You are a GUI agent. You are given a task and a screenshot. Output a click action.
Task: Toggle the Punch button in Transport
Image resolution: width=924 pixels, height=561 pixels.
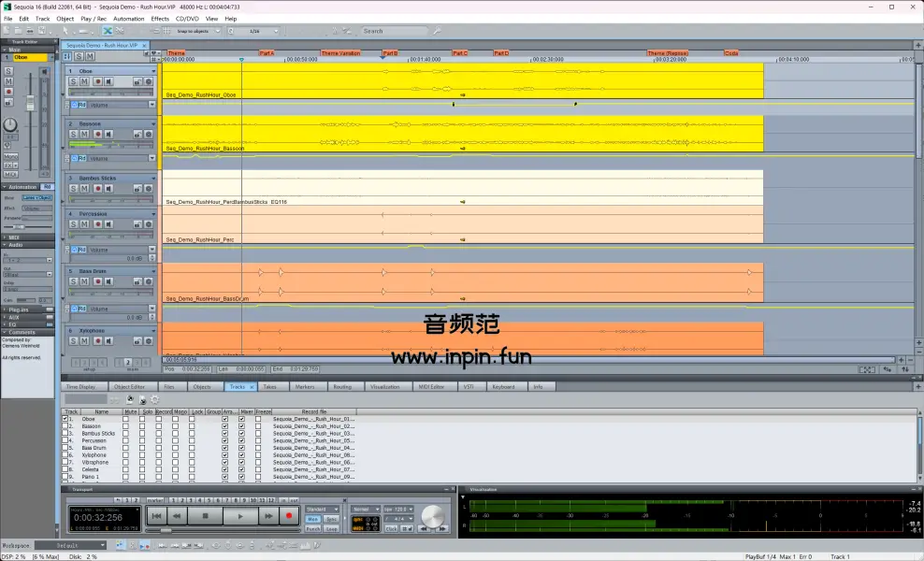(313, 528)
